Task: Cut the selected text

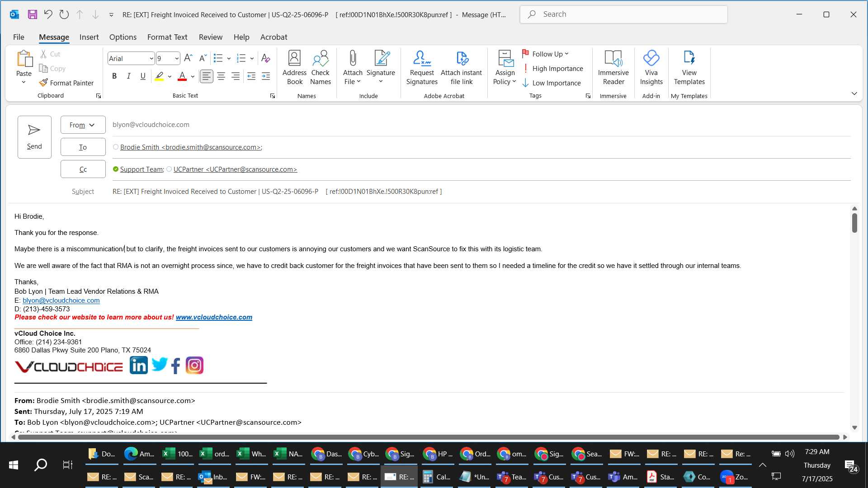Action: click(50, 54)
